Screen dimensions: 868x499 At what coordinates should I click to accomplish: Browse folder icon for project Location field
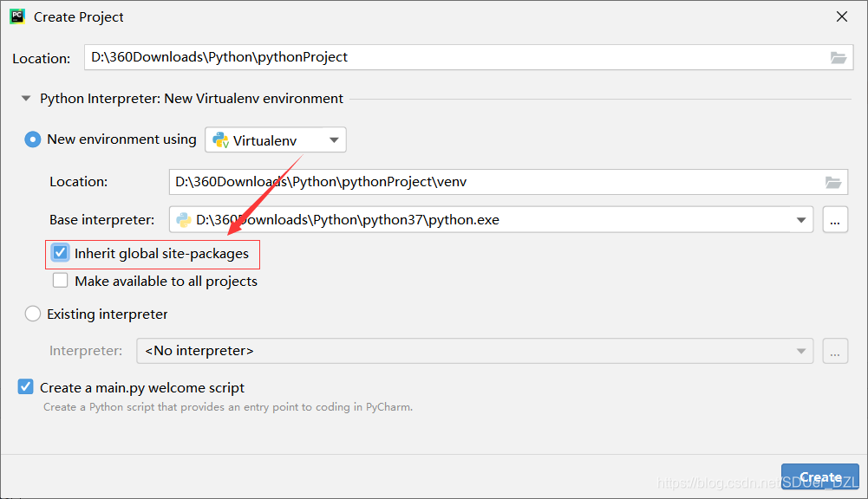[x=839, y=57]
